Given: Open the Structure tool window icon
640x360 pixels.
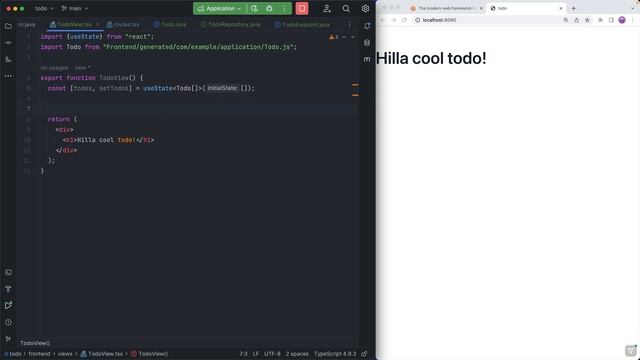Looking at the screenshot, I should point(8,60).
